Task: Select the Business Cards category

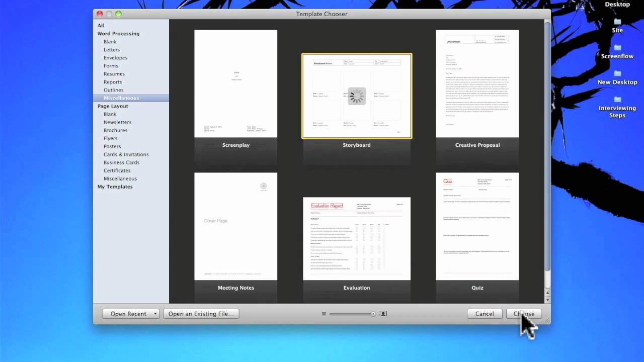Action: [121, 162]
